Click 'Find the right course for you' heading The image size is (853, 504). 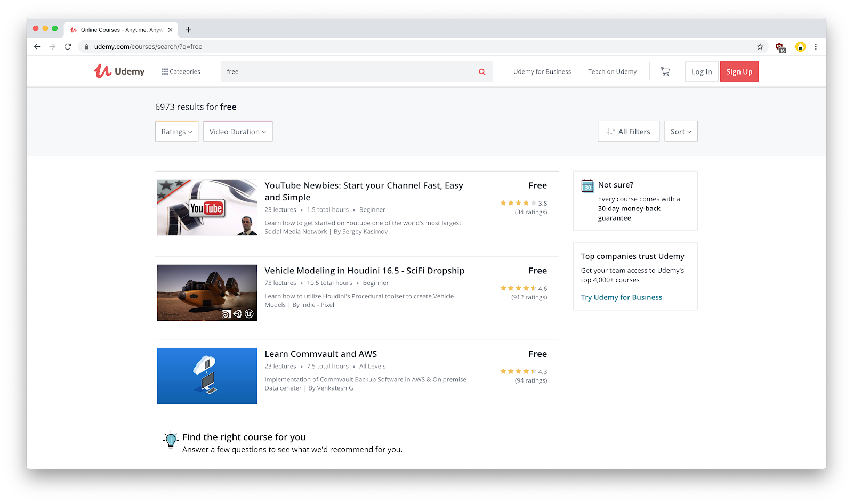point(244,437)
